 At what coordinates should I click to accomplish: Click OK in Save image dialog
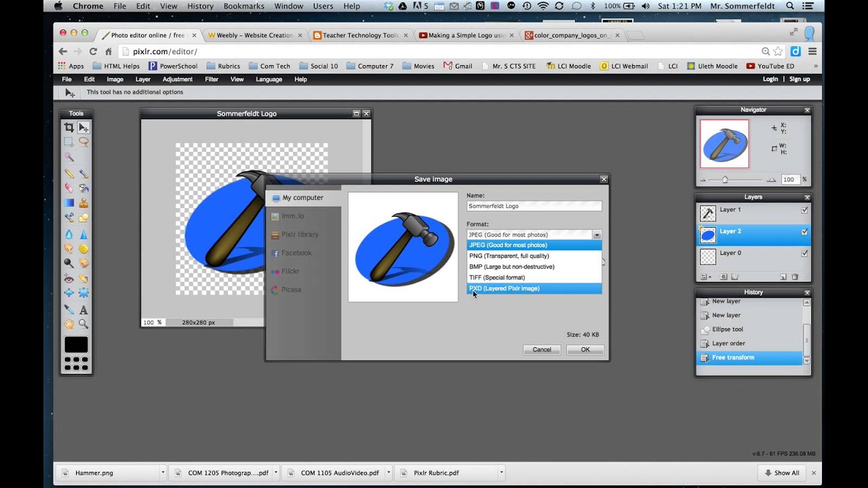point(585,350)
